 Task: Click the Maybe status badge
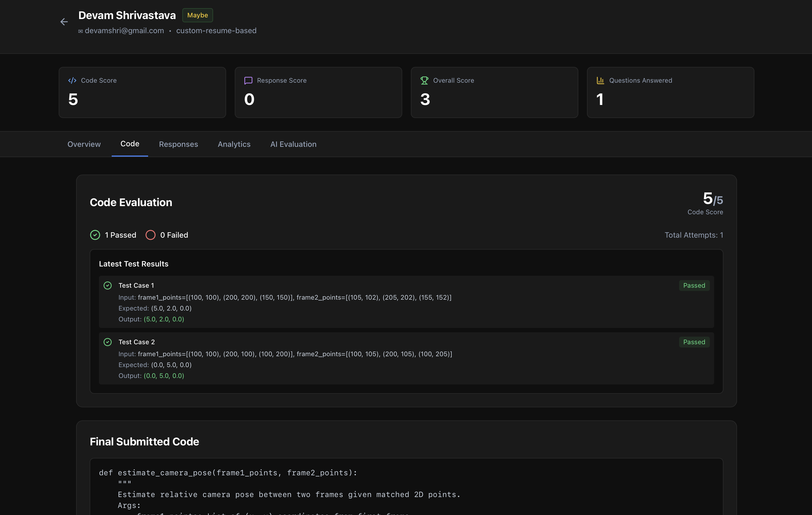coord(198,15)
